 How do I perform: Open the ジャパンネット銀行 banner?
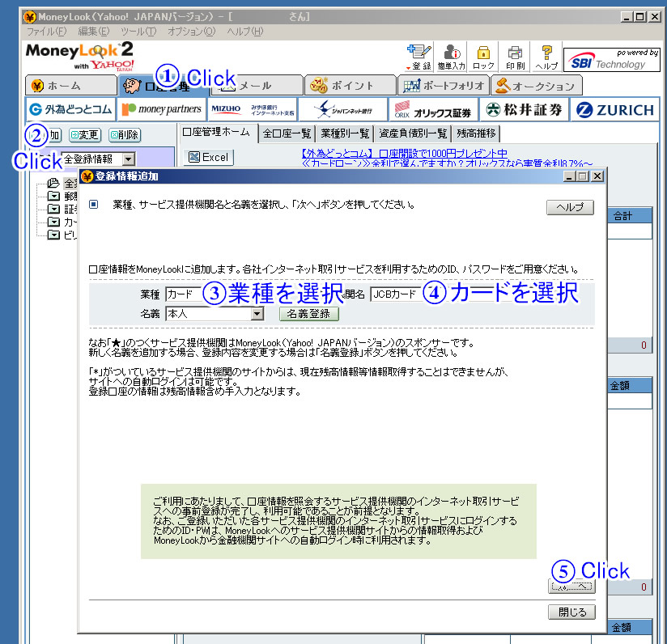click(343, 110)
